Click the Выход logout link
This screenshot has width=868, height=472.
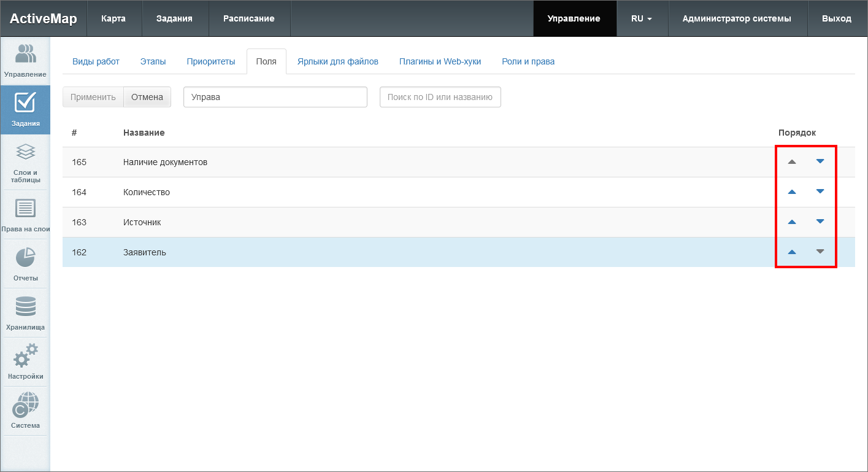(837, 18)
